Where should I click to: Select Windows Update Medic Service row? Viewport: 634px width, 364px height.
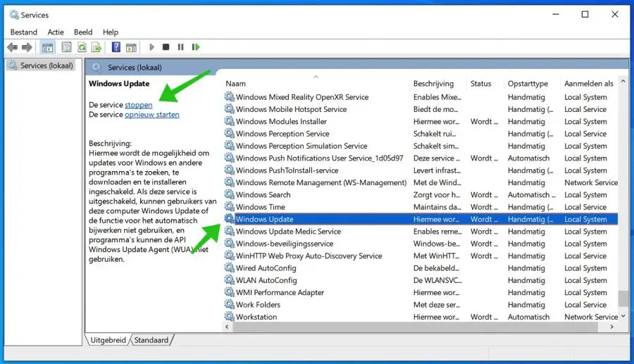coord(421,231)
